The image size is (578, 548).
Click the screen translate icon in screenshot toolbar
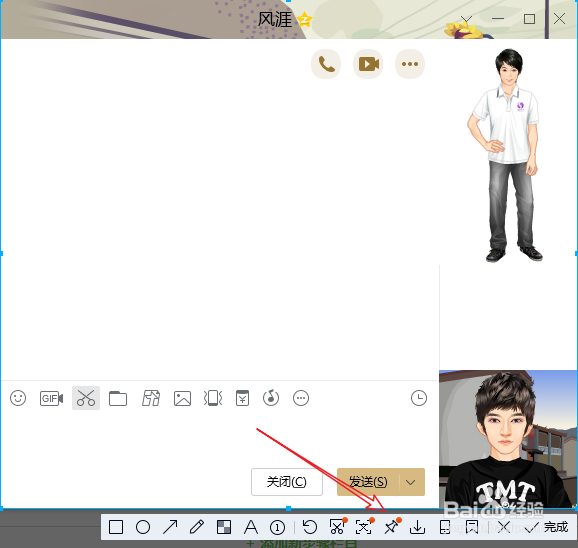[364, 527]
